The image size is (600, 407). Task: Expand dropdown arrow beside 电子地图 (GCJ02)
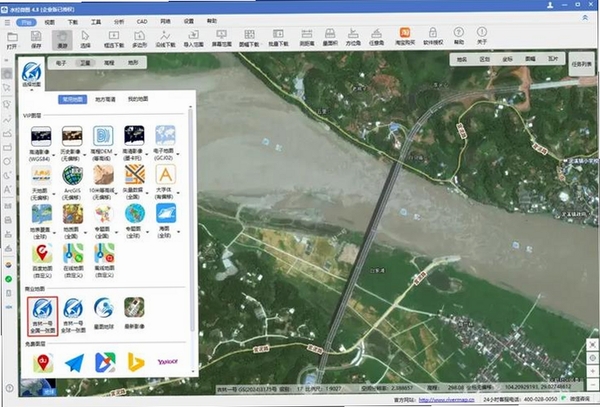coord(178,155)
